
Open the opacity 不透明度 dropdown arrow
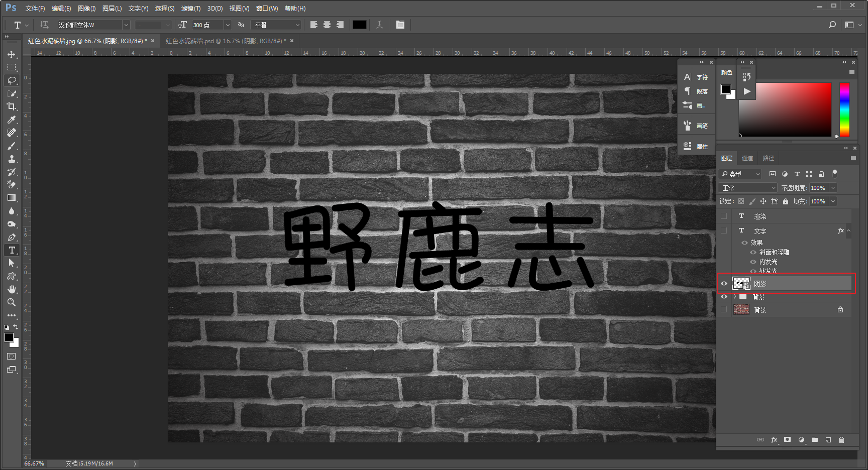tap(833, 188)
